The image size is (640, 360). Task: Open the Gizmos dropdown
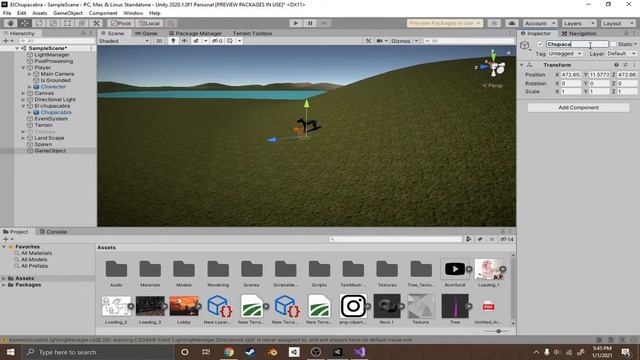pyautogui.click(x=404, y=41)
